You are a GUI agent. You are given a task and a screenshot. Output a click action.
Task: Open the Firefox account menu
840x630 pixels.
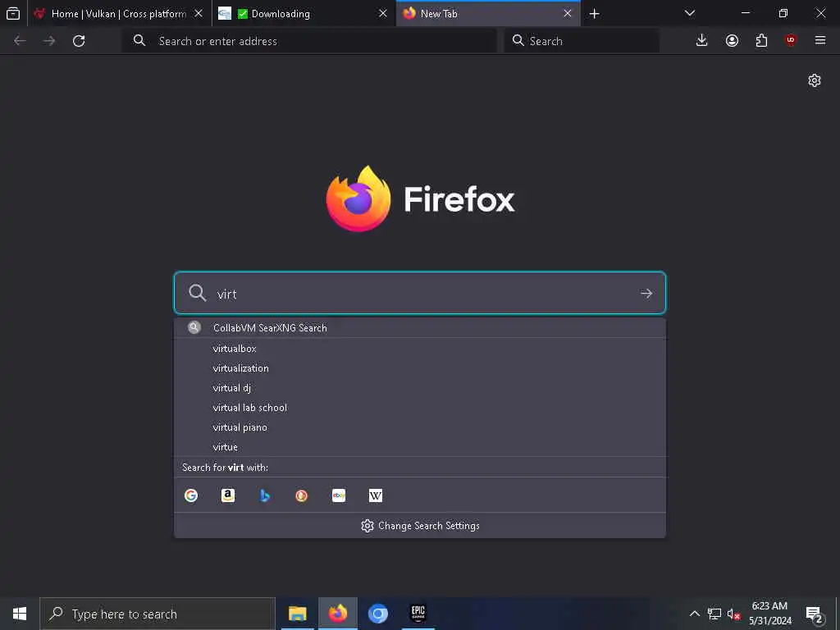point(732,40)
